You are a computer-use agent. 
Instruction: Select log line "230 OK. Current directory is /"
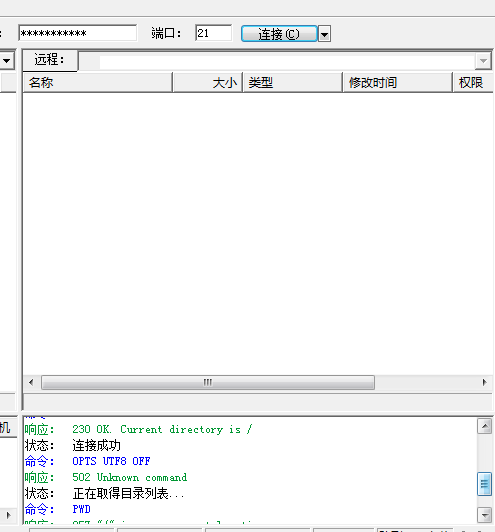point(162,430)
